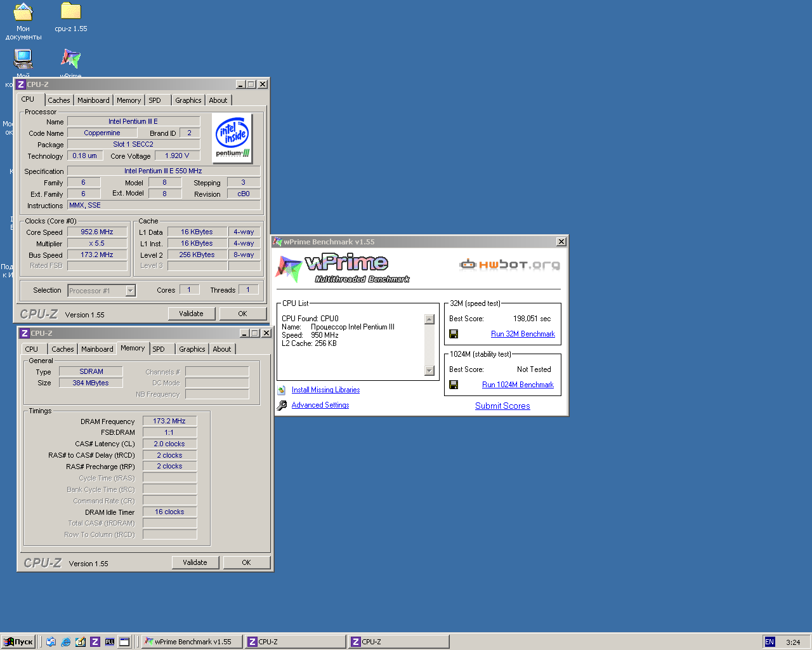
Task: Open About tab in lower Memory window
Action: 222,349
